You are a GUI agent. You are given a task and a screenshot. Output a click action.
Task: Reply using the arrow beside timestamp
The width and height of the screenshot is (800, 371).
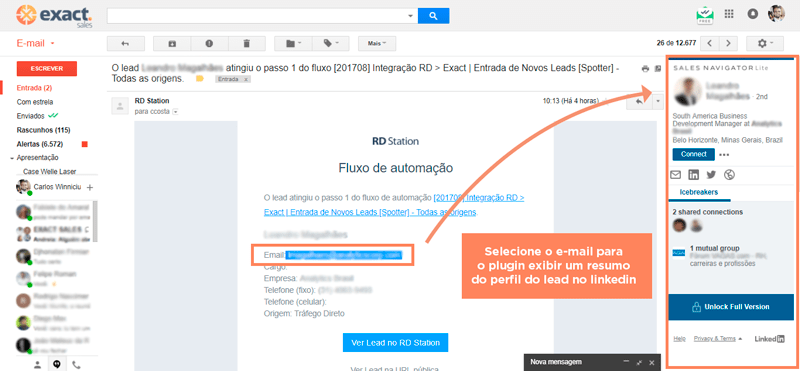coord(639,102)
